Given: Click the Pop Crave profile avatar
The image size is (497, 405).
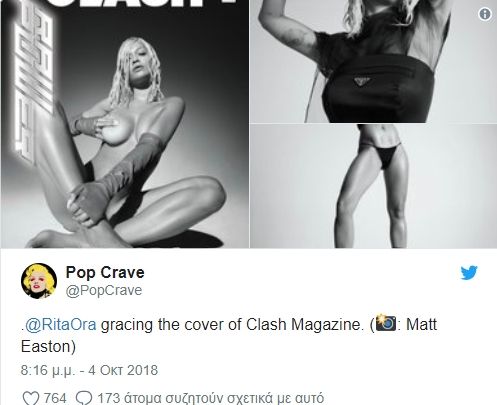Looking at the screenshot, I should 39,281.
